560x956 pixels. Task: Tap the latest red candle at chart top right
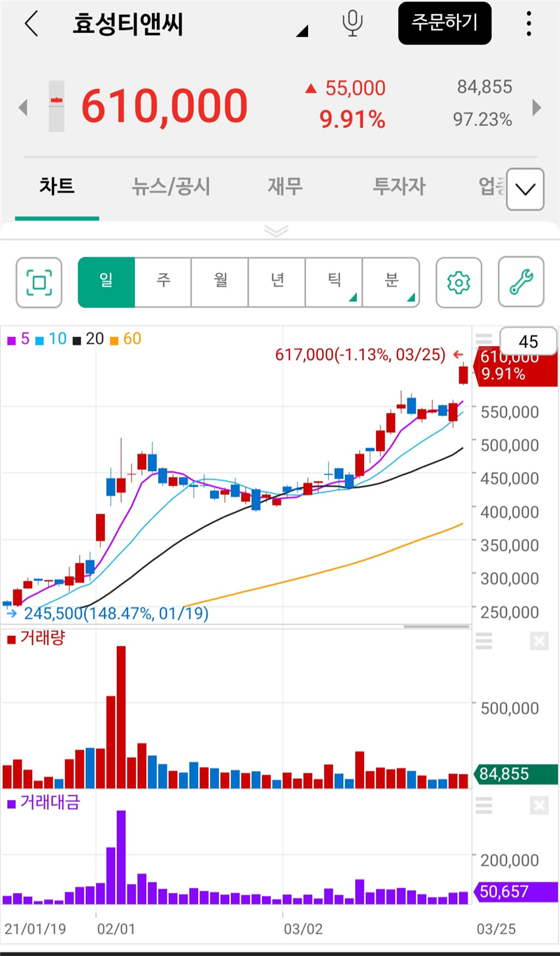tap(463, 374)
